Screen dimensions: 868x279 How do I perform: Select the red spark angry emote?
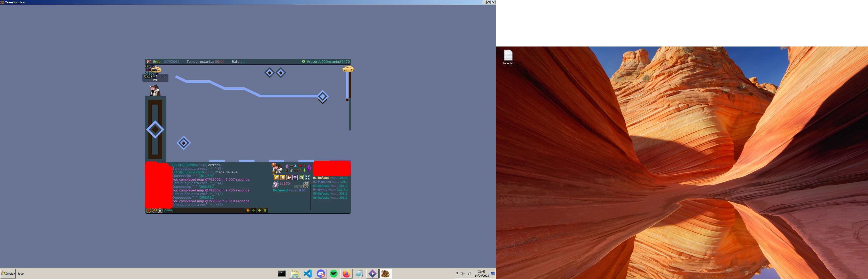coord(304,166)
